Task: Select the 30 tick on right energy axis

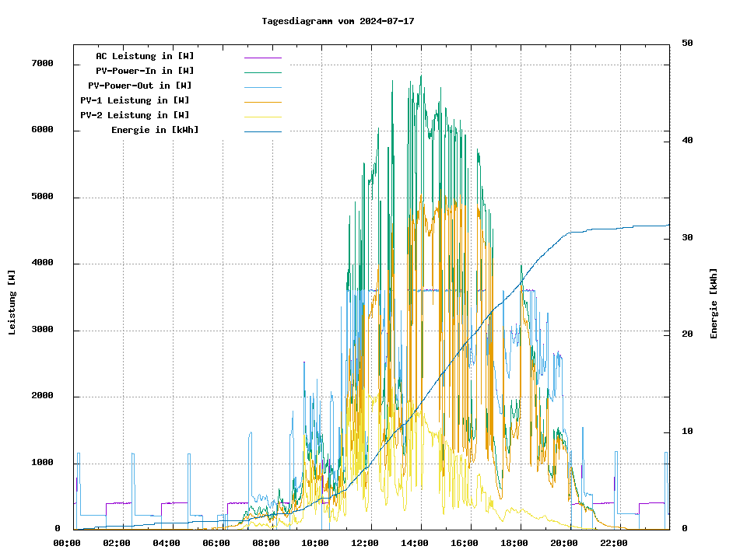Action: pyautogui.click(x=687, y=238)
